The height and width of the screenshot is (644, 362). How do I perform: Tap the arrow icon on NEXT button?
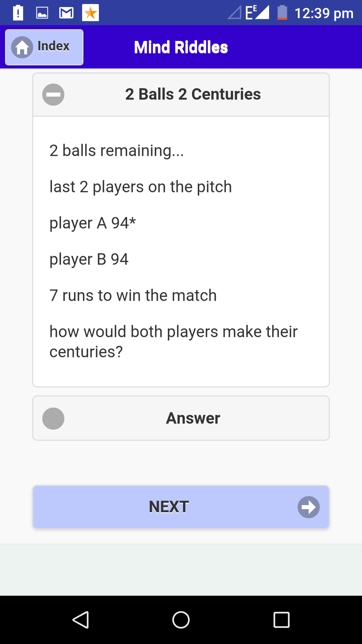(x=308, y=507)
